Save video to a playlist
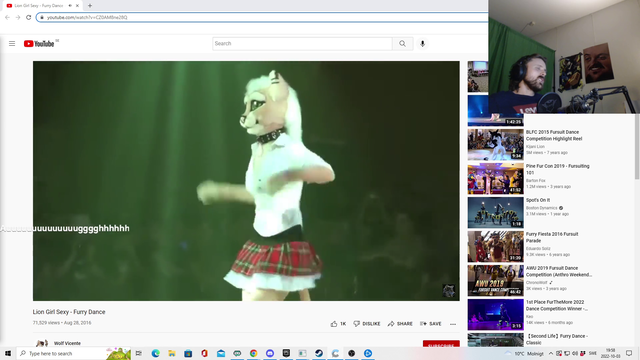The width and height of the screenshot is (640, 360). pyautogui.click(x=431, y=324)
